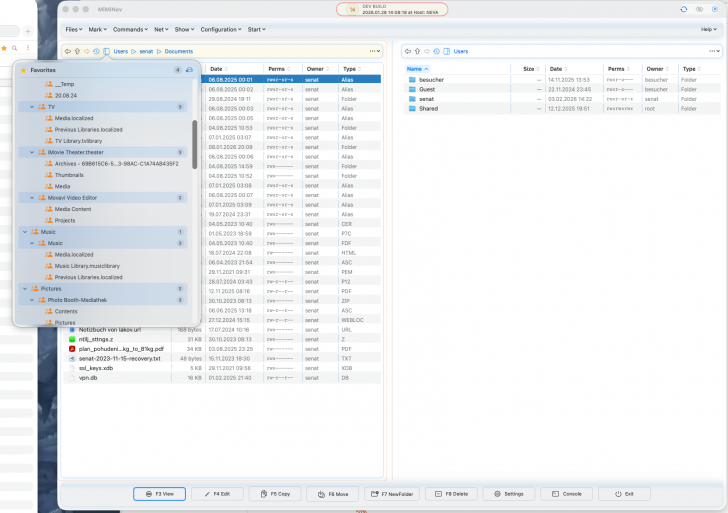Click the refresh icon in title bar
Image resolution: width=728 pixels, height=513 pixels.
[683, 9]
